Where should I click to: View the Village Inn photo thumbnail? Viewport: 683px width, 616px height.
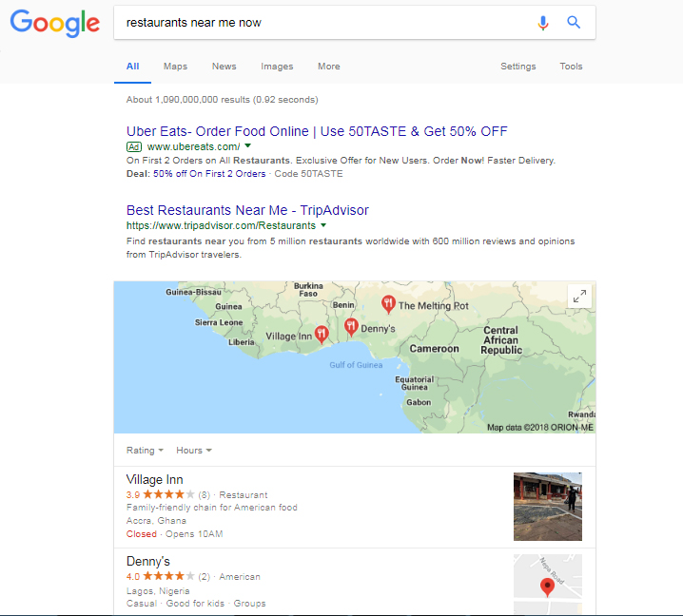tap(548, 507)
